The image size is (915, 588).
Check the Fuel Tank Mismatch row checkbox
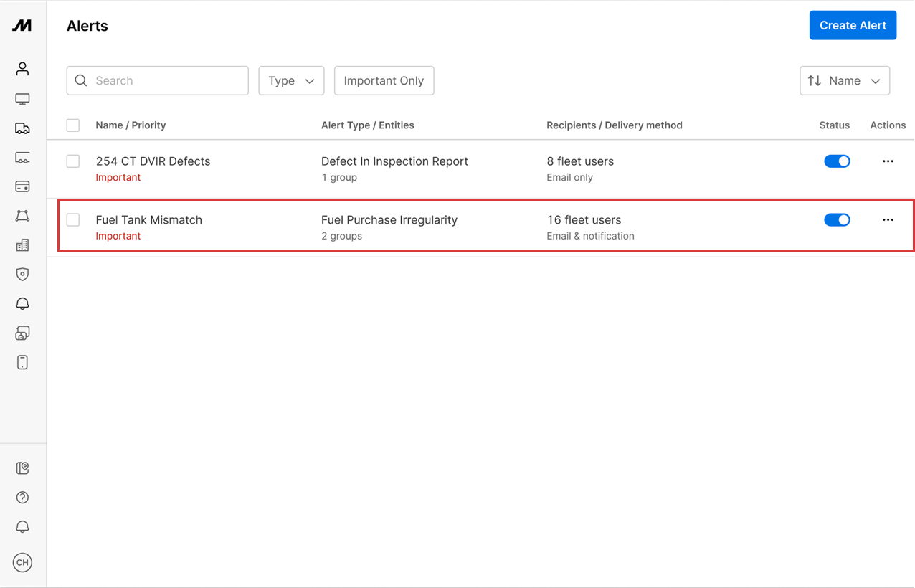[73, 220]
